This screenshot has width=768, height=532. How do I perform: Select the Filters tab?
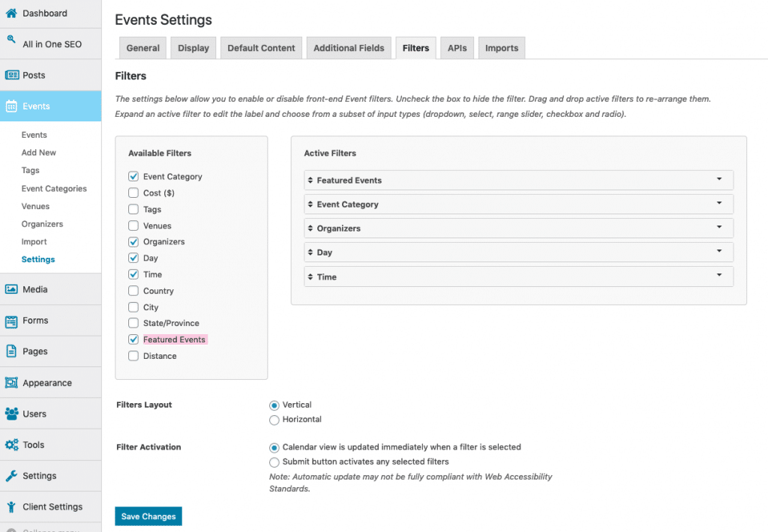click(415, 48)
